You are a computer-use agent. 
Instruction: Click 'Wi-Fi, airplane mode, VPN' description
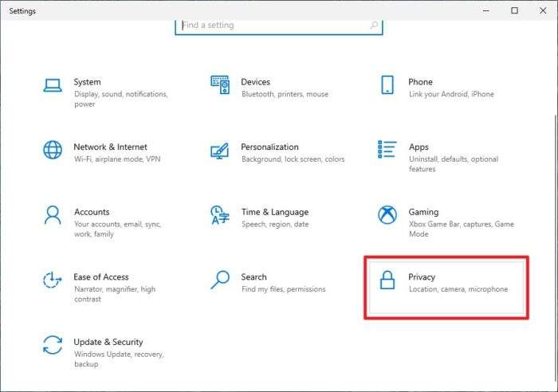tap(117, 159)
